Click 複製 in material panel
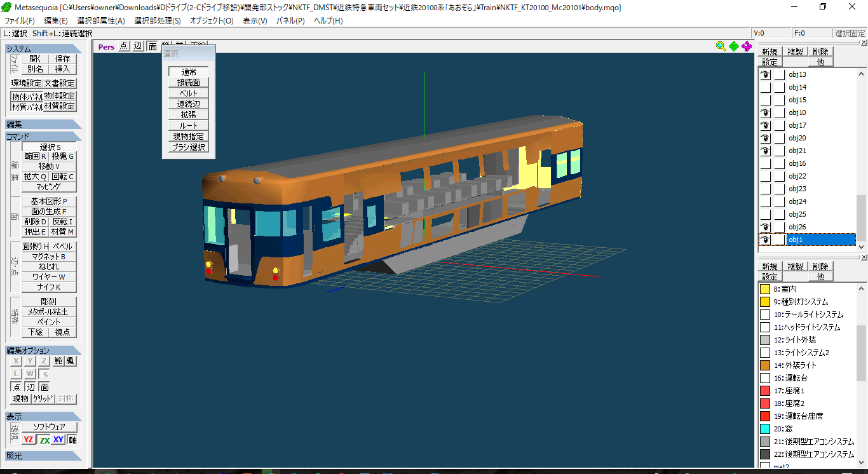This screenshot has width=868, height=474. point(795,267)
